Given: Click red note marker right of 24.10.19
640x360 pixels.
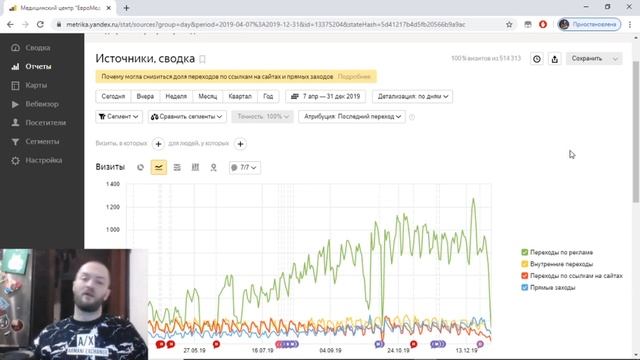Looking at the screenshot, I should coord(413,344).
